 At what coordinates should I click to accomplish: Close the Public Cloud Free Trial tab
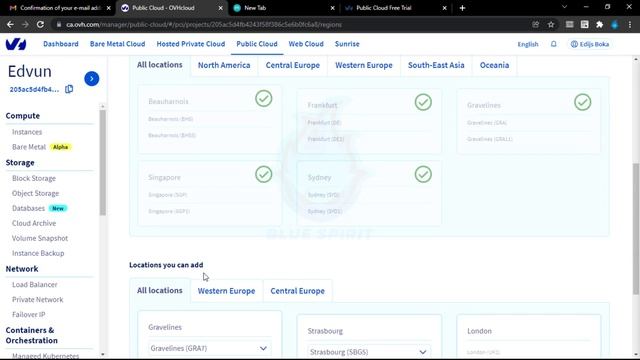point(445,8)
